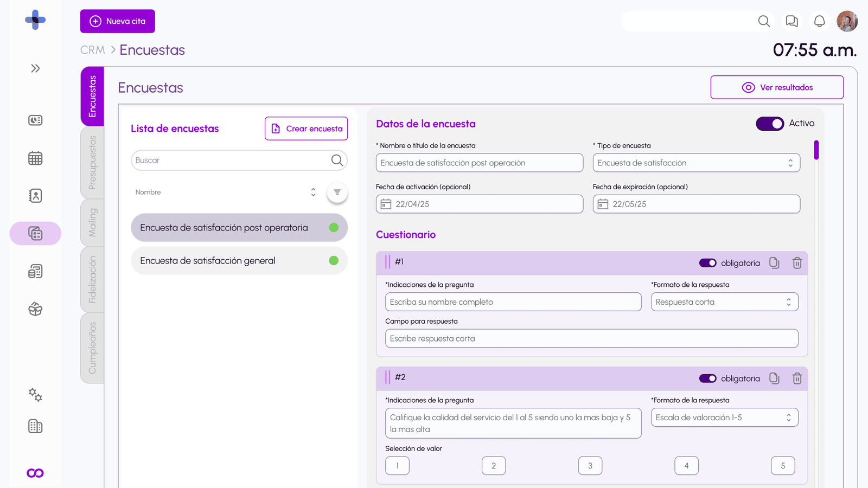The image size is (868, 488).
Task: Click the magnifier icon in top search
Action: tap(764, 21)
